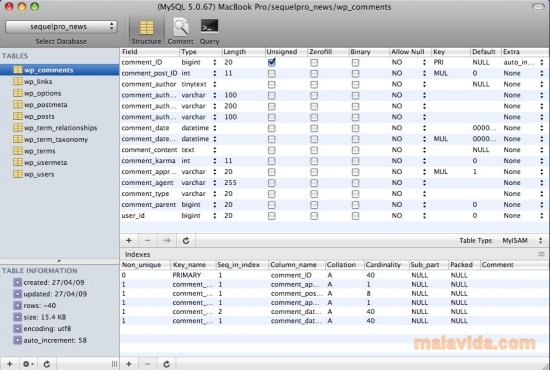Click the add table plus icon
The width and height of the screenshot is (550, 370).
click(9, 364)
